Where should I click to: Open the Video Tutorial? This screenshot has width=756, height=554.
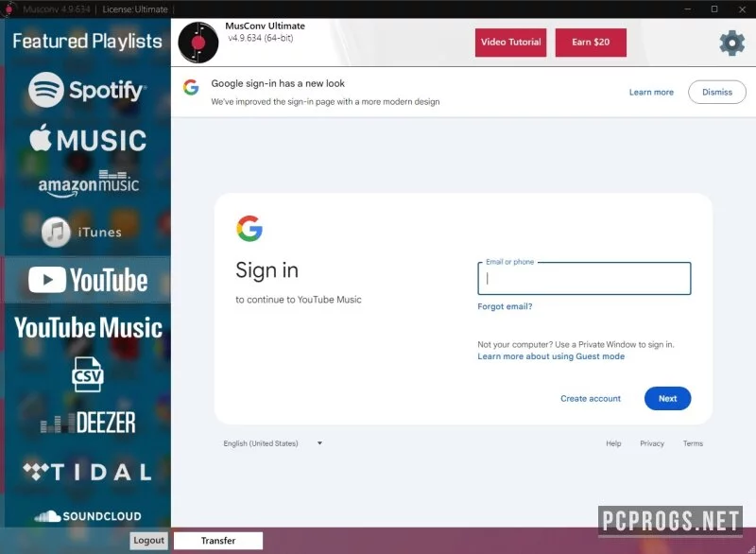(x=510, y=43)
